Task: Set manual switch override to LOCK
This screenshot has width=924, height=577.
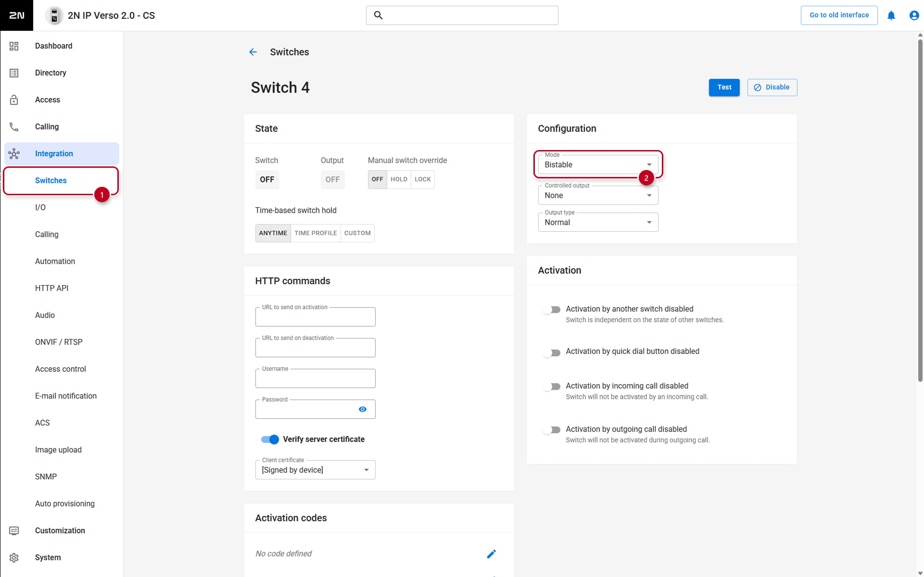Action: 423,179
